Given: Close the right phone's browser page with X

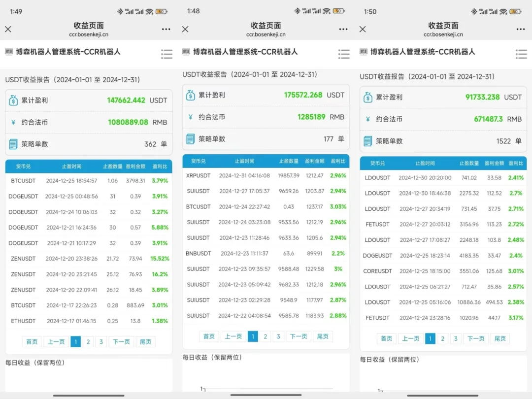Looking at the screenshot, I should (x=363, y=29).
